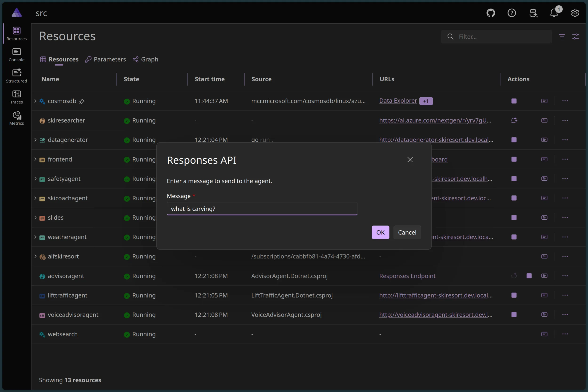Go to the Metrics sidebar page
The width and height of the screenshot is (588, 392).
pos(16,119)
